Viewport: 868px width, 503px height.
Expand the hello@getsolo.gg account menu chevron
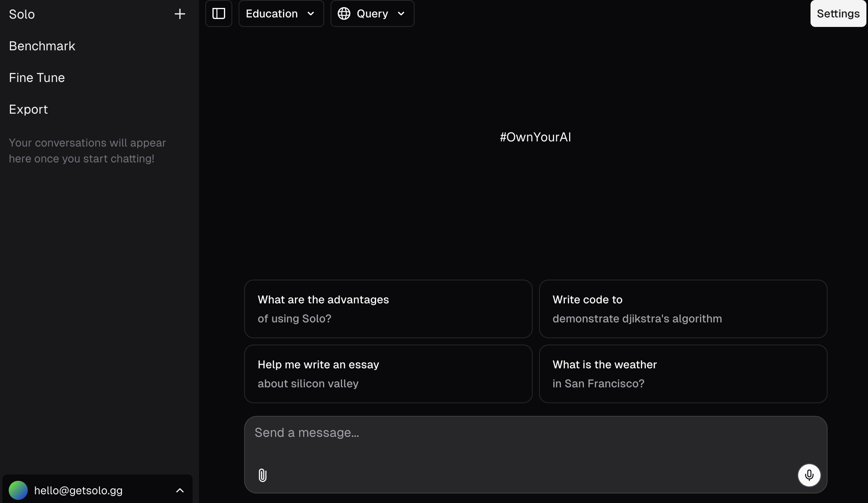point(180,490)
